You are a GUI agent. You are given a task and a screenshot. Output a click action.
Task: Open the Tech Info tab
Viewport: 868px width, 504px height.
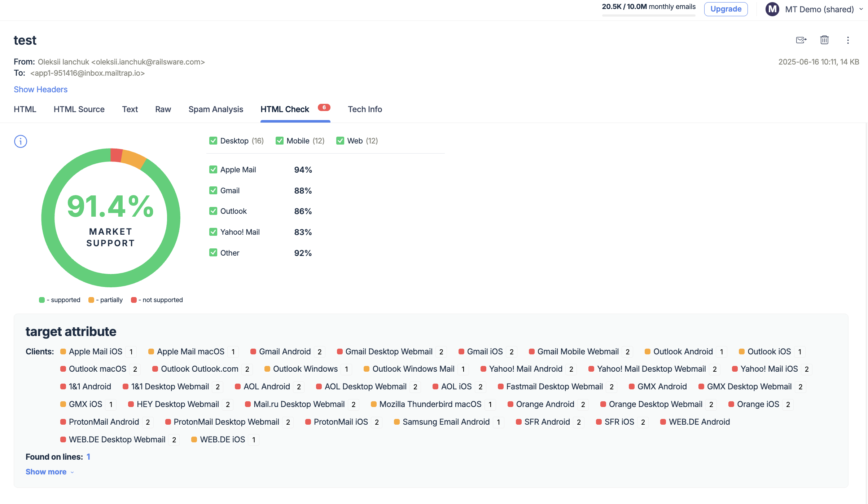coord(365,109)
